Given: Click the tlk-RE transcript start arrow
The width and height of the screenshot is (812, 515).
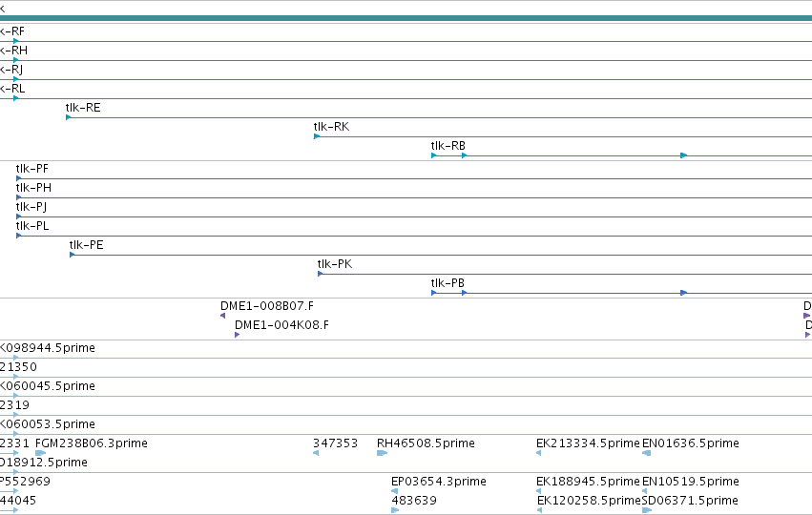Looking at the screenshot, I should tap(69, 117).
